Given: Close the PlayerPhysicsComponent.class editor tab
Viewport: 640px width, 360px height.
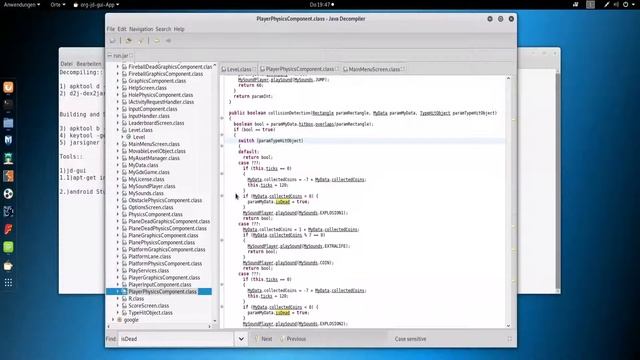Looking at the screenshot, I should (337, 69).
